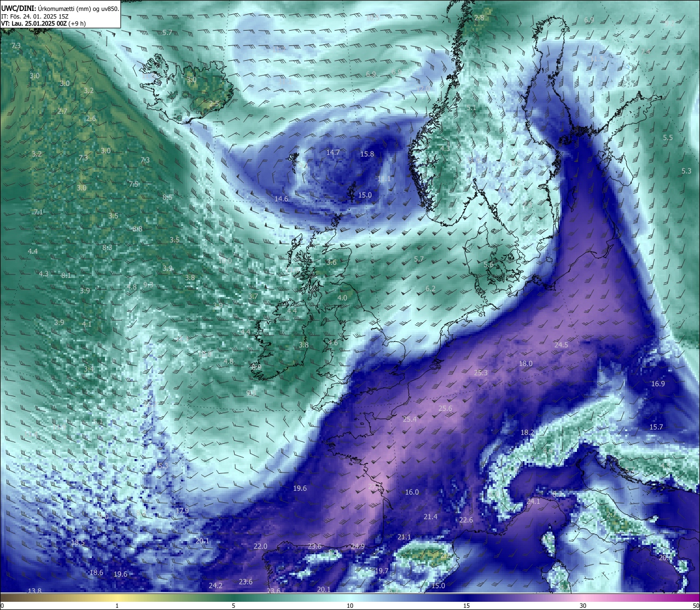Click the 6.2 value label
The height and width of the screenshot is (610, 700).
point(430,289)
